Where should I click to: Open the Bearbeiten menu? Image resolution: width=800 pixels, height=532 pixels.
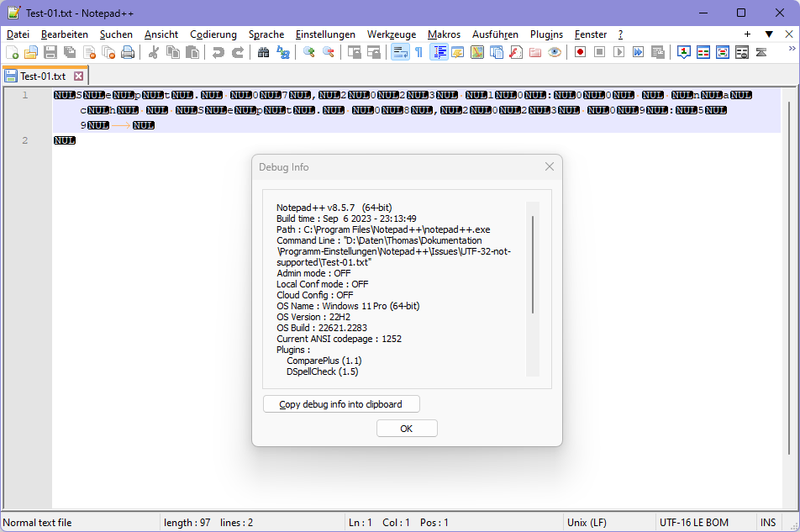[x=64, y=34]
